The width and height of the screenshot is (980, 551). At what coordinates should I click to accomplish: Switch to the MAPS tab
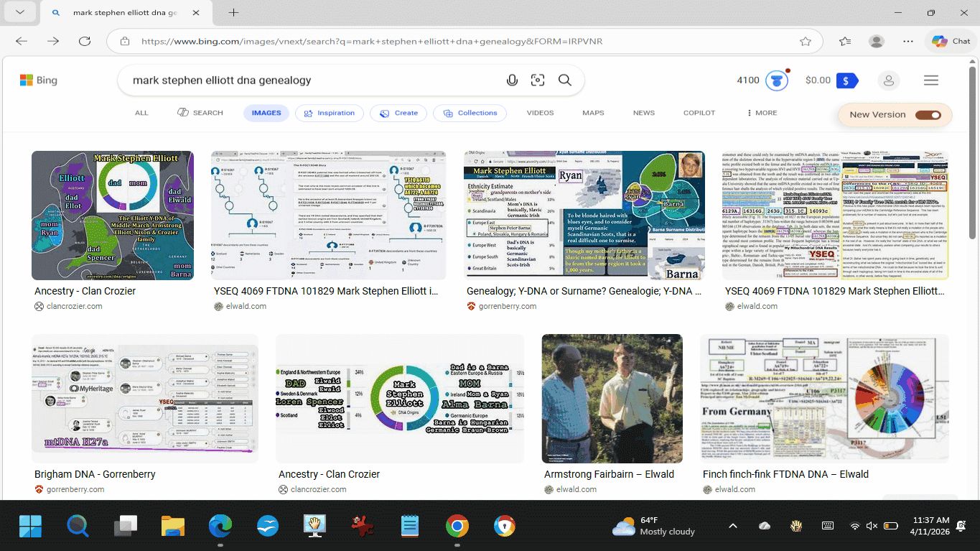pos(593,113)
